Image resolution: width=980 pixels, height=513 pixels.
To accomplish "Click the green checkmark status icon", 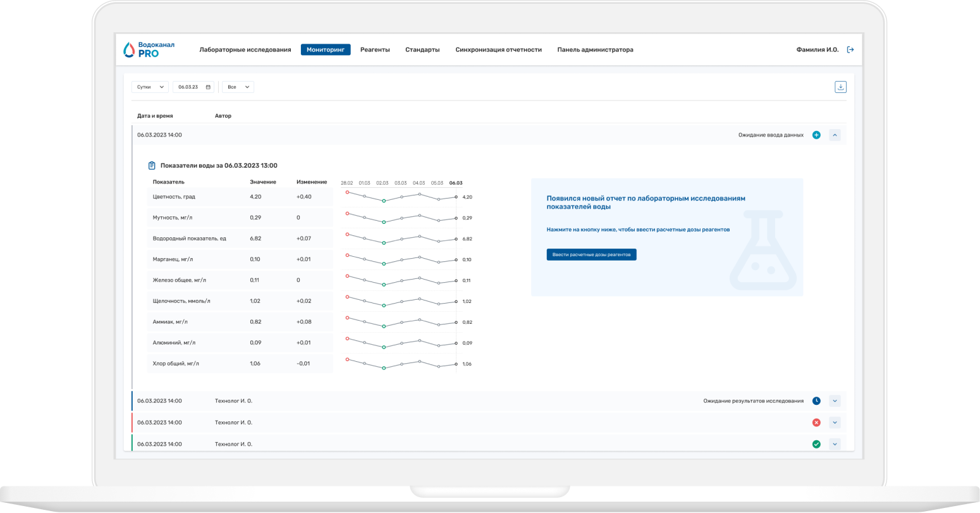I will point(816,444).
